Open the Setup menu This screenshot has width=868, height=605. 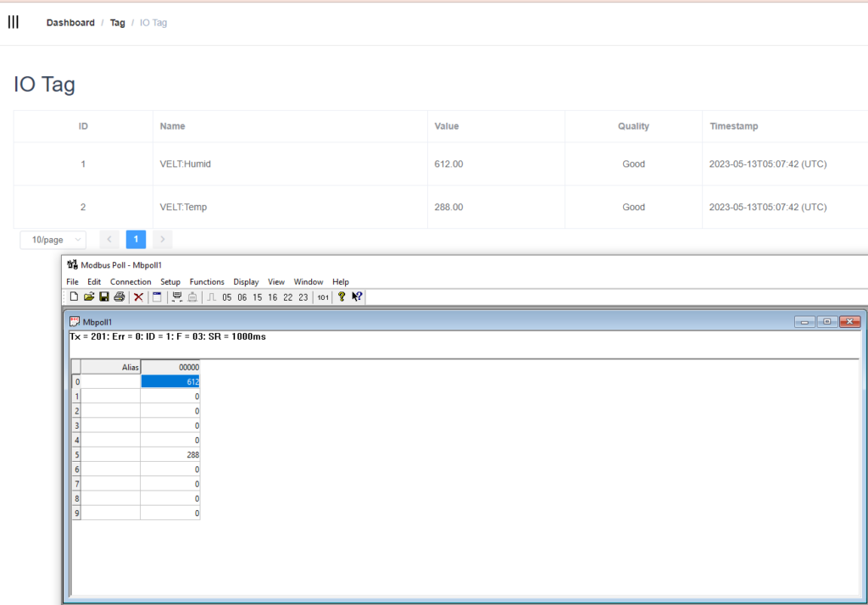point(170,282)
